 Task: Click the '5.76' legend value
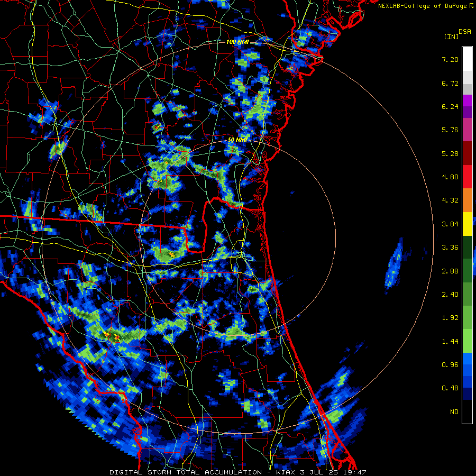pyautogui.click(x=450, y=130)
